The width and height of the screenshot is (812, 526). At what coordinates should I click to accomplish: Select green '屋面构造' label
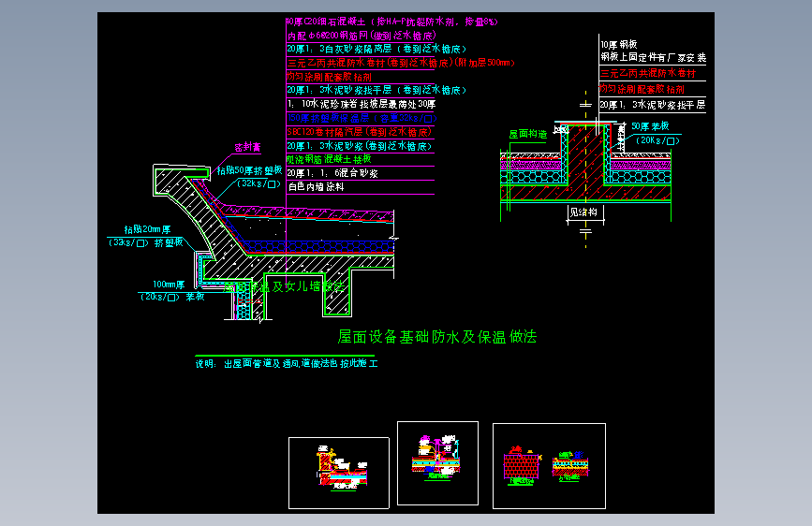coord(527,134)
